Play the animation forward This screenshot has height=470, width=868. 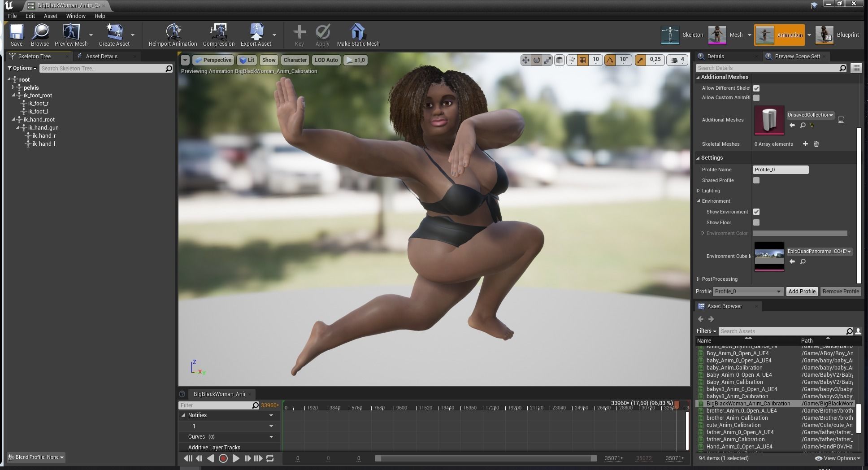point(235,458)
